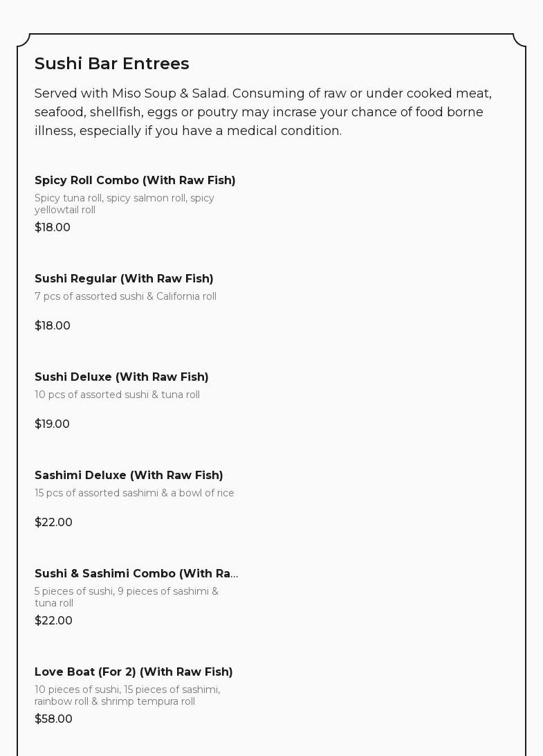Click the $18.00 price under Sushi Regular
The height and width of the screenshot is (756, 543).
(53, 325)
